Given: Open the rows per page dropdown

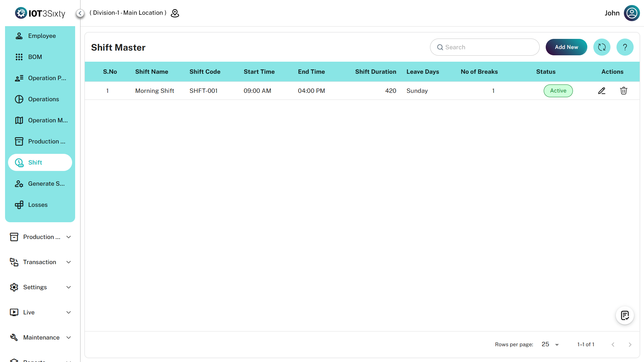Looking at the screenshot, I should click(x=550, y=345).
